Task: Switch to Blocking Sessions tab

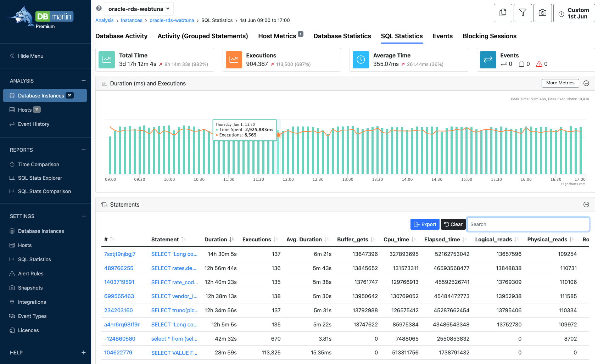Action: point(490,36)
